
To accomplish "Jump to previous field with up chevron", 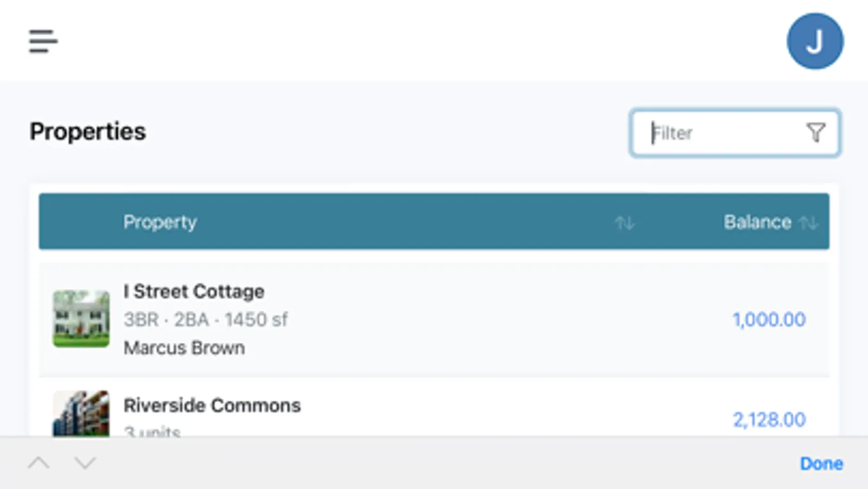I will [x=39, y=463].
